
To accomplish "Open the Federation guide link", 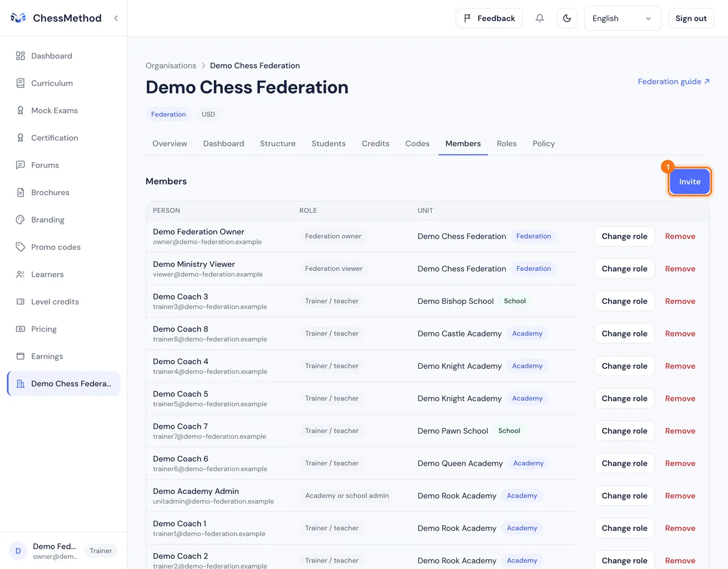I will coord(674,81).
